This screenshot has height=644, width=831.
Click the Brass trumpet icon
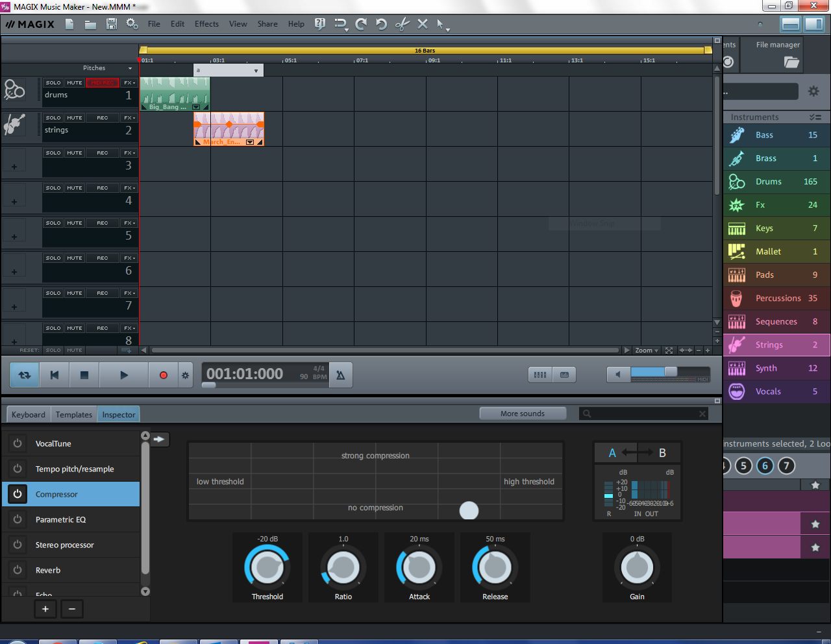737,158
